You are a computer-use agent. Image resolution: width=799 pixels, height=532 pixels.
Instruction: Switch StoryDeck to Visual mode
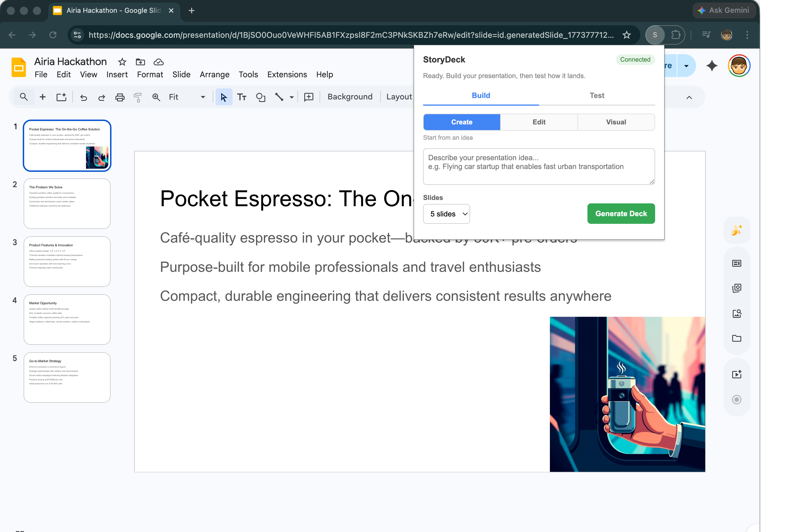pos(616,122)
